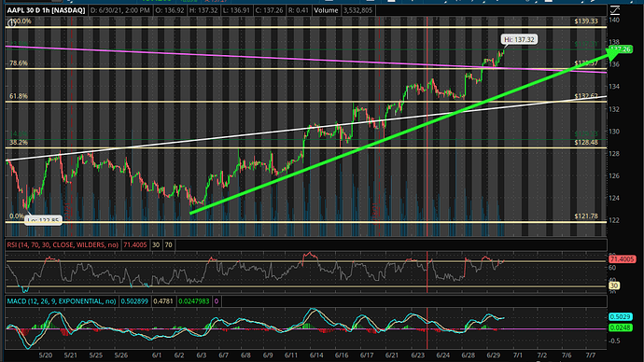644x362 pixels.
Task: Click the $139.33 Fibonacci price label
Action: [x=586, y=21]
